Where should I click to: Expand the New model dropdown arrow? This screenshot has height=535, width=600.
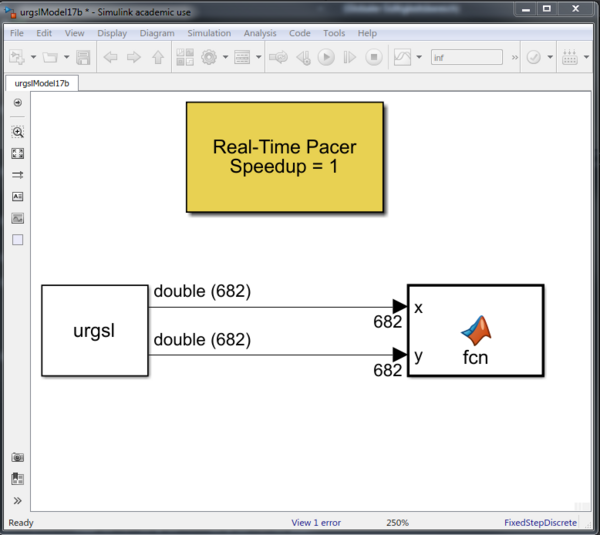pos(33,57)
